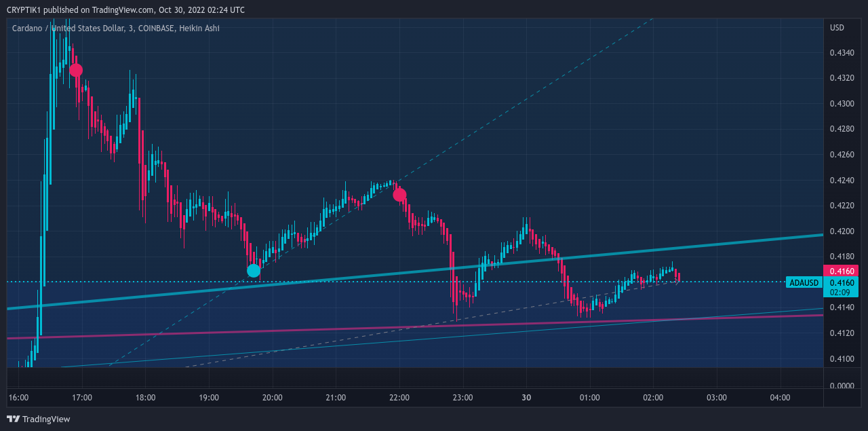868x431 pixels.
Task: Click the 0.4100 price axis label
Action: pos(842,359)
